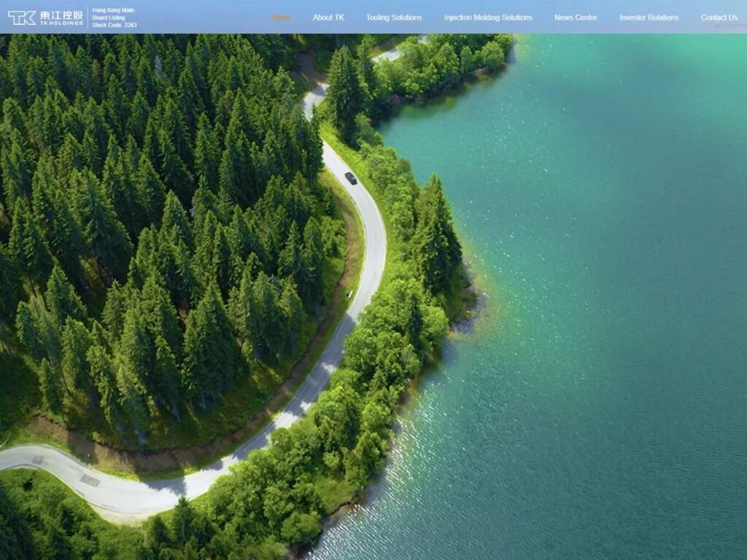The height and width of the screenshot is (560, 747).
Task: Click the empty header area before Home
Action: pyautogui.click(x=204, y=17)
